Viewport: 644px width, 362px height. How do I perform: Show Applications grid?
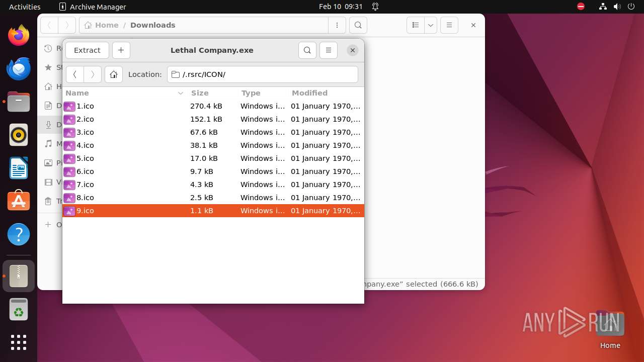(x=19, y=342)
